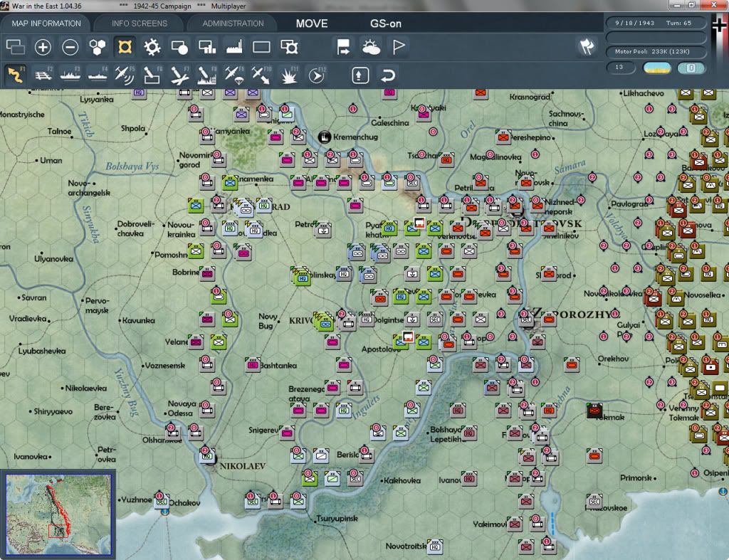Screen dimensions: 729x560
Task: Click the blue and yellow weather indicator
Action: point(657,68)
